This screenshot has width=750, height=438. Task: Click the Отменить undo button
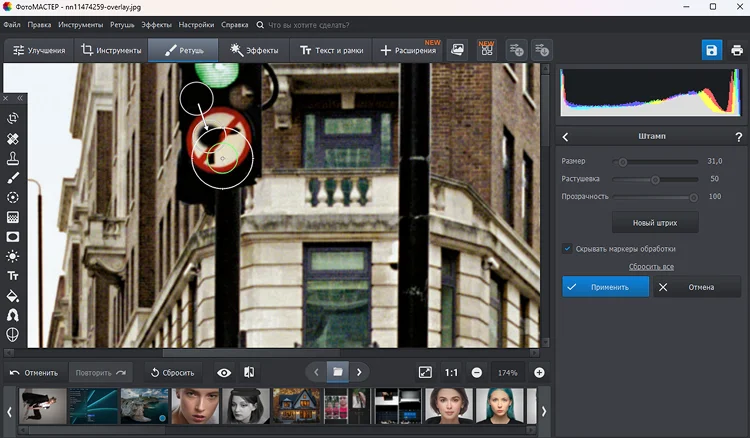pos(34,372)
